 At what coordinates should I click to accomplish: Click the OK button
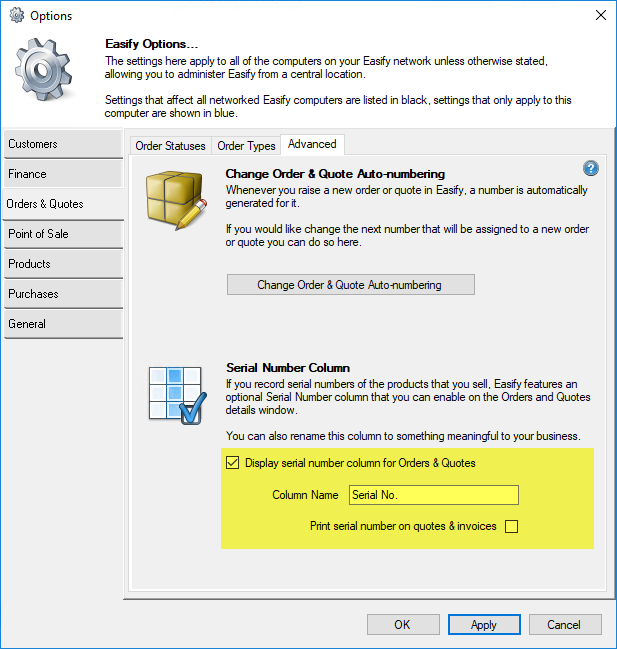point(402,625)
